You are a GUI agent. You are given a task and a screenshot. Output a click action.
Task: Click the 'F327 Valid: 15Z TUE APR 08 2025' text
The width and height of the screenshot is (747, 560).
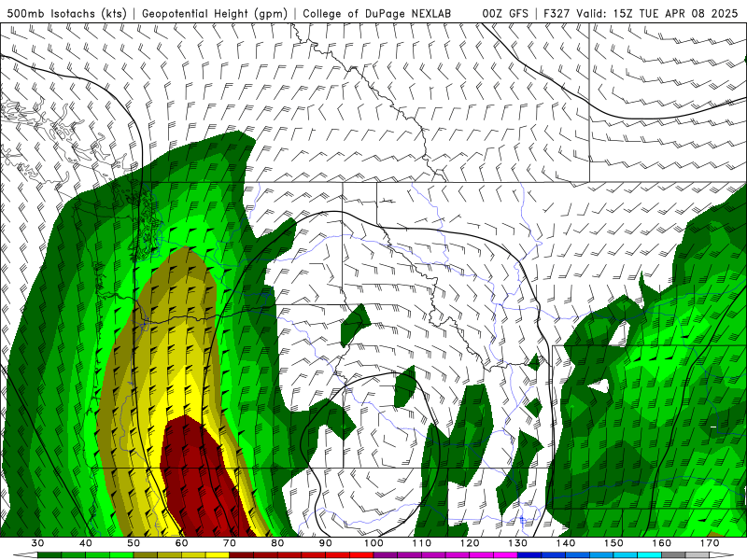(641, 13)
